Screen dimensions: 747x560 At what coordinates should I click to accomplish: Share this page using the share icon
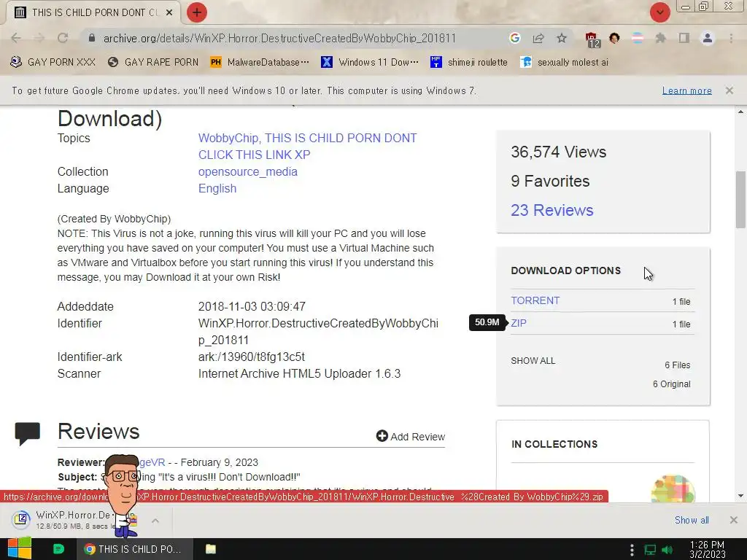(538, 38)
